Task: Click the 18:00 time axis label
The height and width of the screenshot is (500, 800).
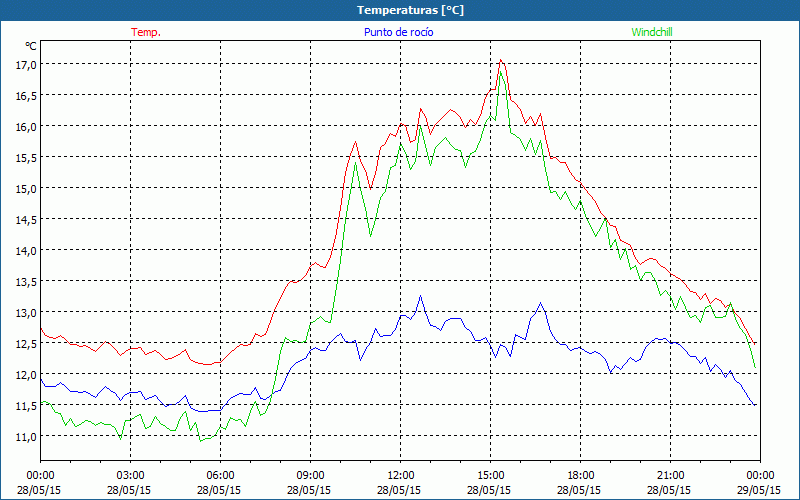Action: click(x=581, y=476)
